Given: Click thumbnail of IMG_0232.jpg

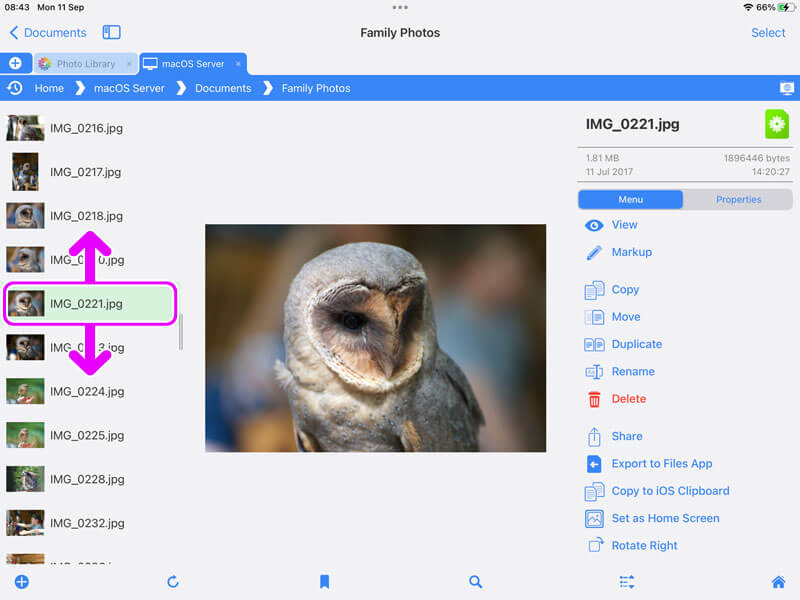Looking at the screenshot, I should (x=25, y=523).
